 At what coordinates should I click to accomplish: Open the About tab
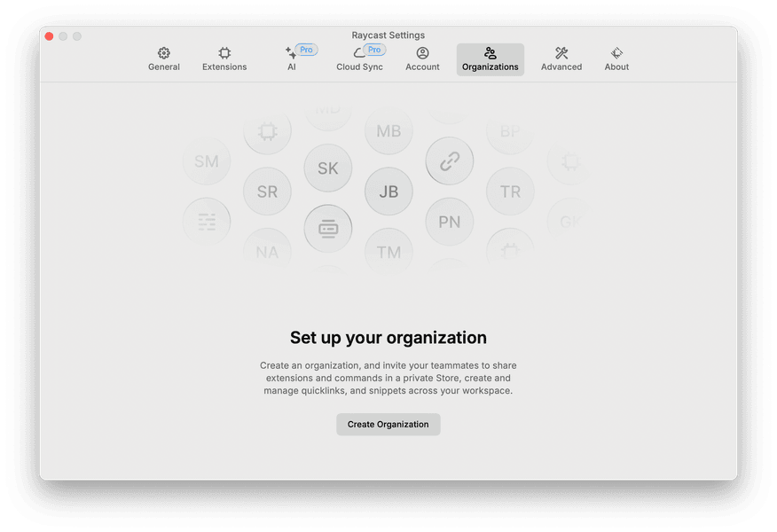pyautogui.click(x=616, y=59)
